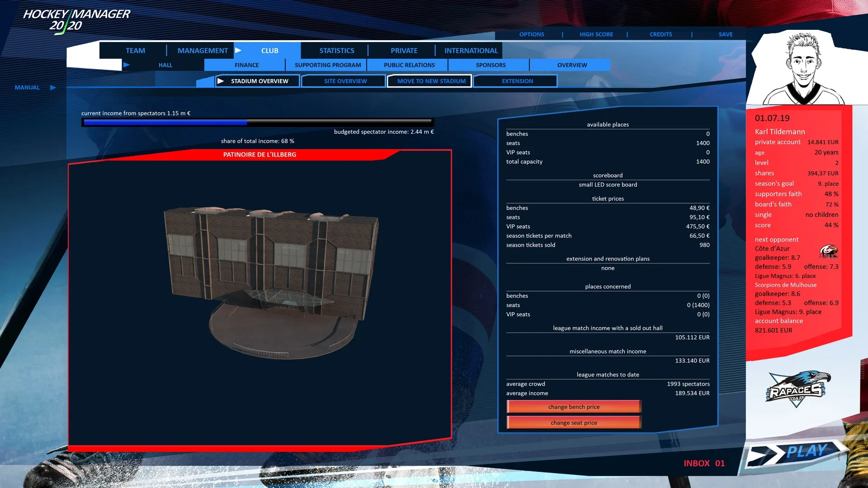Click SAVE in top menu
Screen dimensions: 868x488
[725, 34]
